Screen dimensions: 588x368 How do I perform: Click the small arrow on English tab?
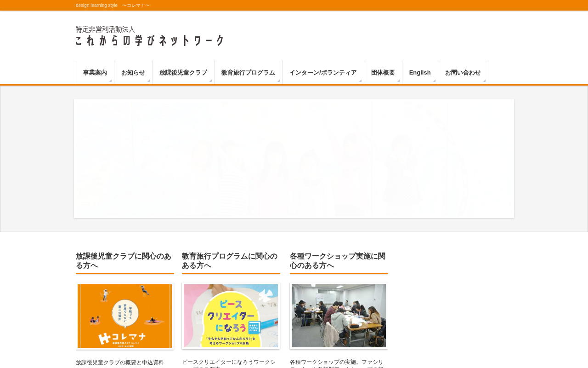point(434,81)
